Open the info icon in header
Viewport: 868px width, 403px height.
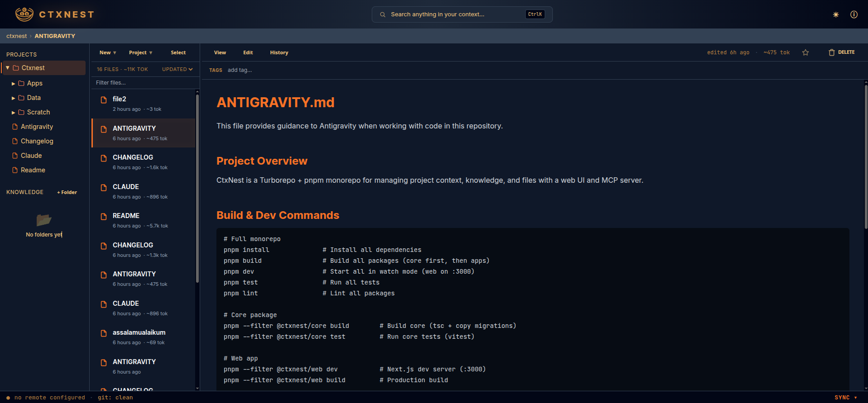pos(854,14)
